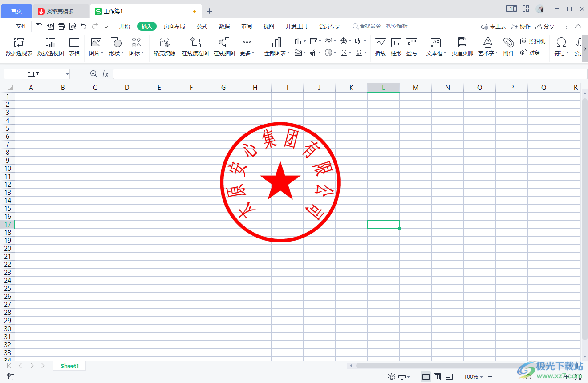Go to the last sheet arrow
The width and height of the screenshot is (588, 383).
43,366
